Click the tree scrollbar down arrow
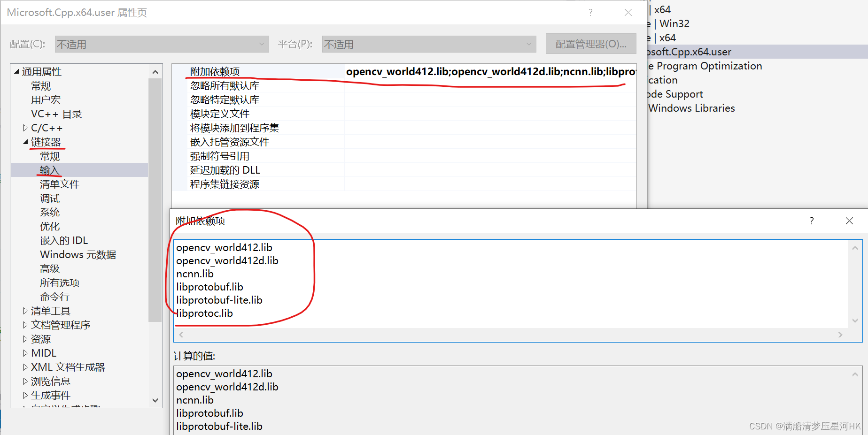Viewport: 868px width, 435px height. (x=155, y=400)
